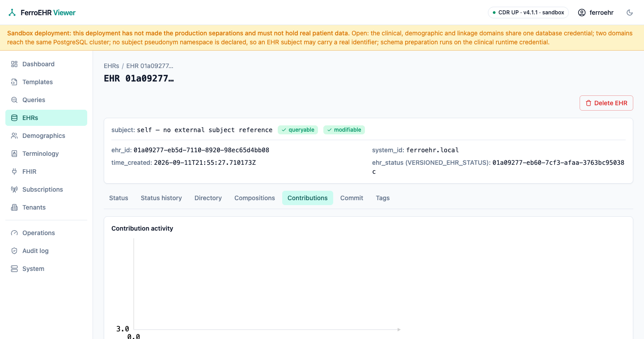The width and height of the screenshot is (644, 339).
Task: Click the FerroEHR Viewer title text
Action: (48, 13)
